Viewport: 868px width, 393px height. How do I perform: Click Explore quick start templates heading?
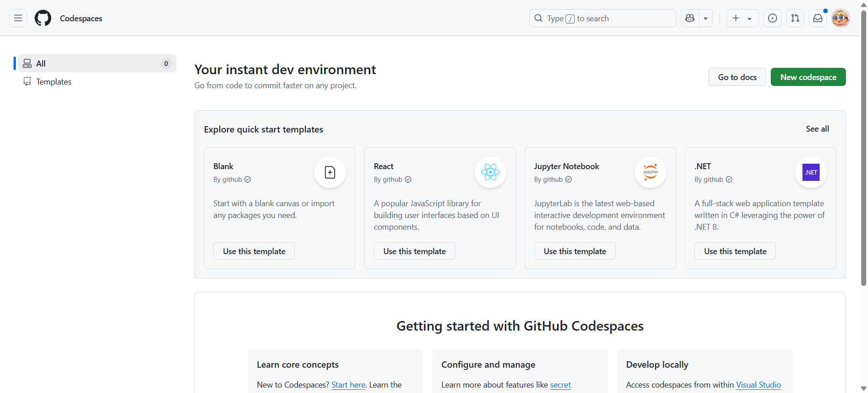(x=264, y=129)
